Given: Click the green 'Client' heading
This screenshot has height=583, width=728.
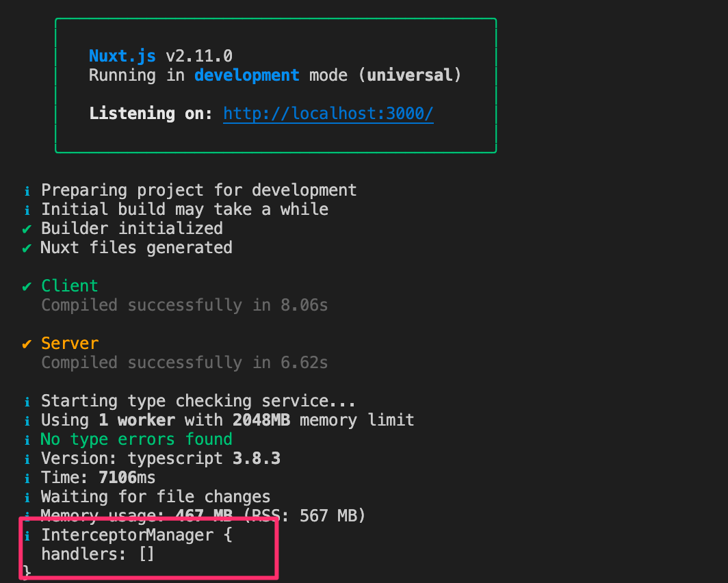Looking at the screenshot, I should tap(70, 286).
